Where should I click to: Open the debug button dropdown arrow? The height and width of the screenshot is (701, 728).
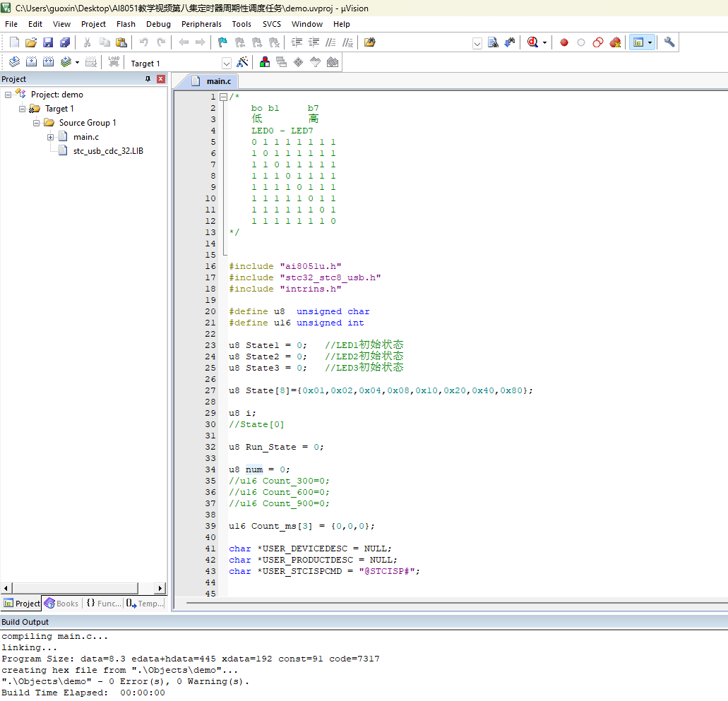click(x=544, y=43)
